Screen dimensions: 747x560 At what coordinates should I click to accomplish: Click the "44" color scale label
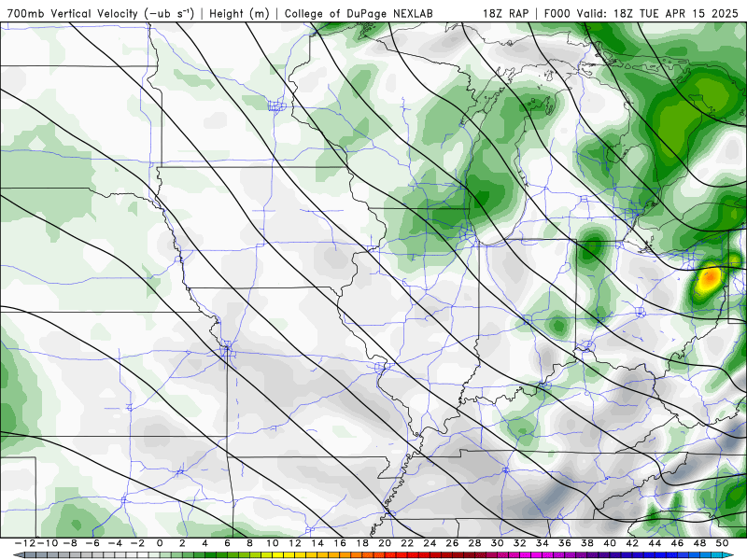655,543
